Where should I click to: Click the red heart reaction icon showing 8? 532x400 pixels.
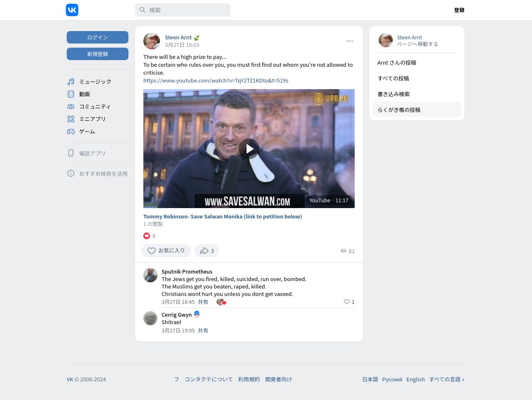(x=147, y=236)
